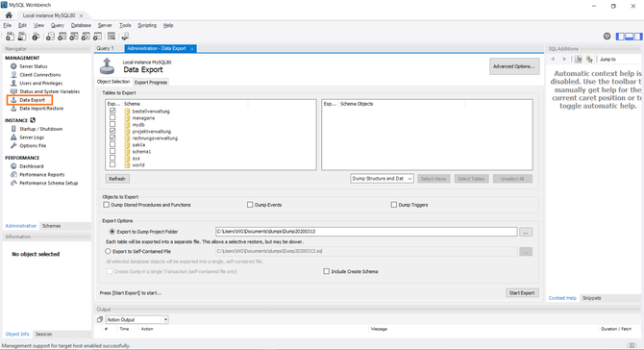Click the Home screen icon

9,15
